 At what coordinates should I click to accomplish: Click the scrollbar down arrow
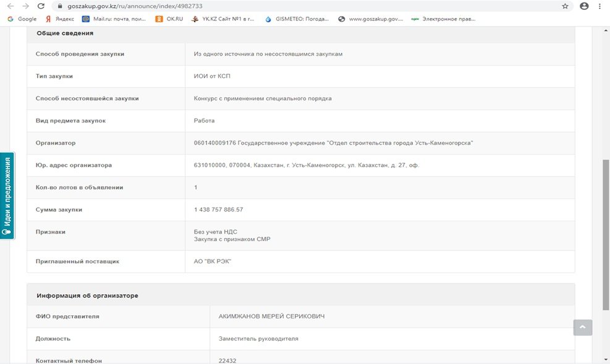pyautogui.click(x=605, y=359)
